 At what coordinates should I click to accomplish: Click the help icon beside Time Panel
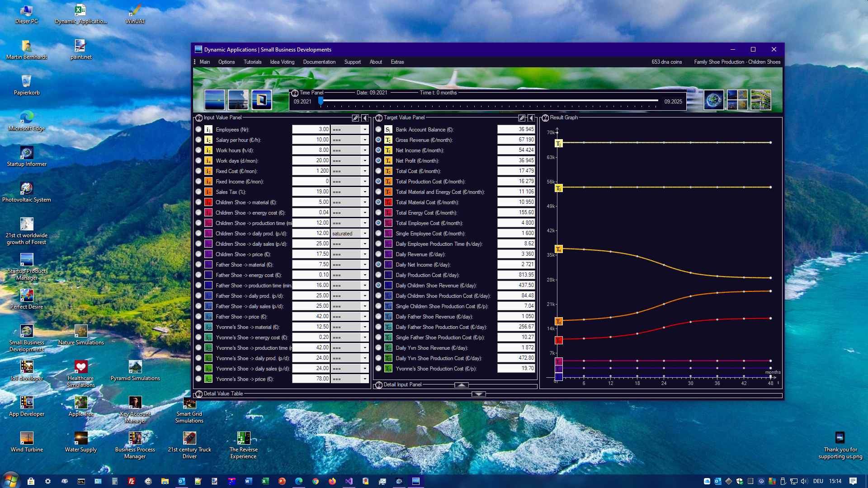click(x=295, y=93)
